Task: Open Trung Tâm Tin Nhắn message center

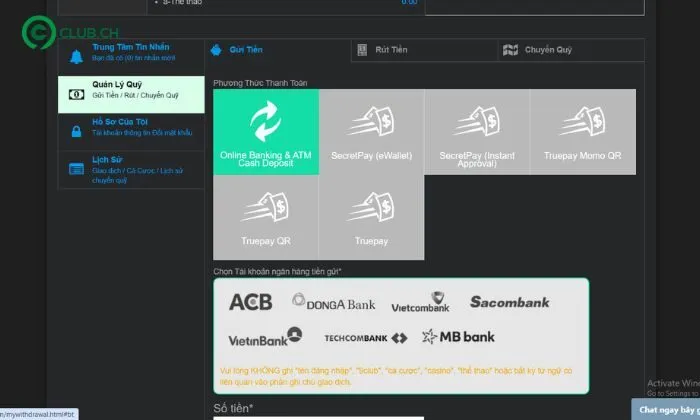Action: [x=131, y=57]
